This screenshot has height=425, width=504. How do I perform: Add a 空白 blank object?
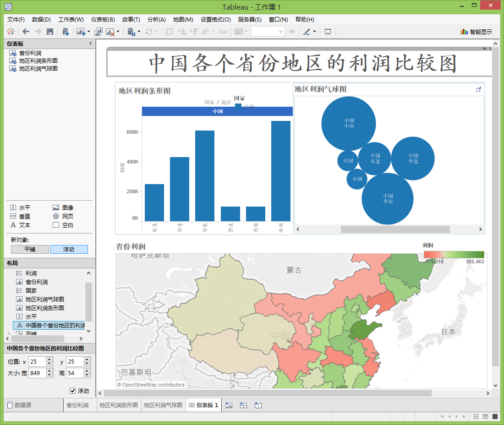coord(63,225)
